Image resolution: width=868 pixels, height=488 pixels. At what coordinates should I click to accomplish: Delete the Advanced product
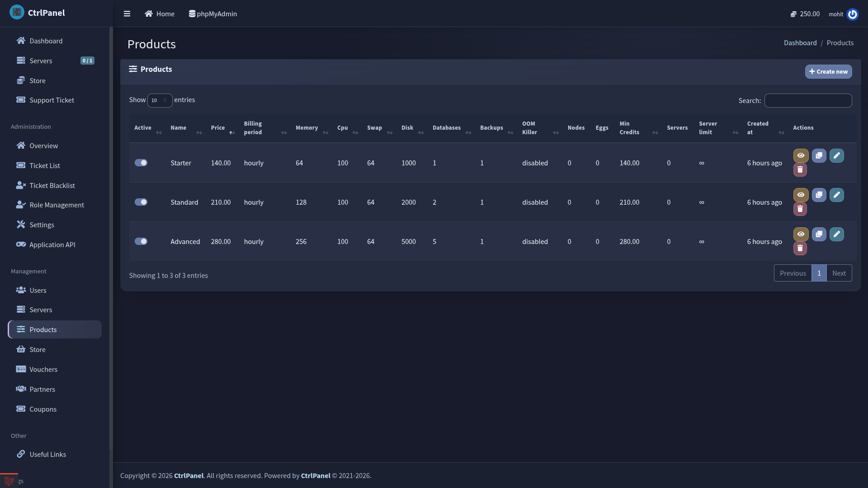[x=800, y=248]
